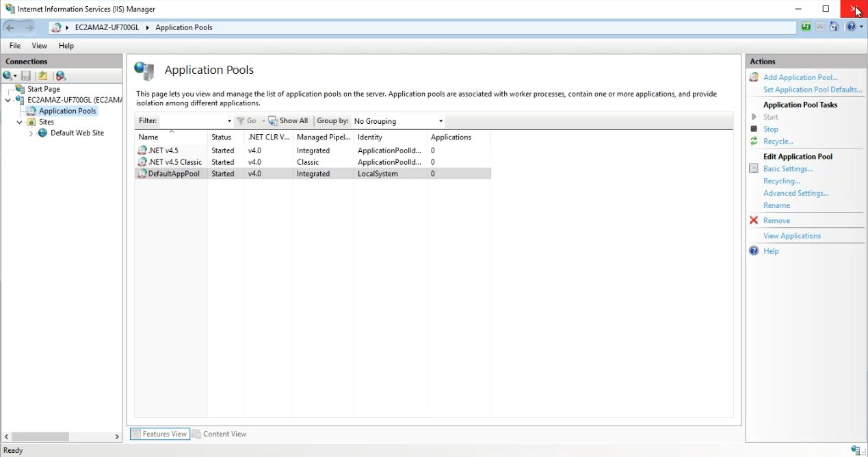
Task: Collapse the EC2AMAZ-UF700GL server node
Action: [8, 100]
